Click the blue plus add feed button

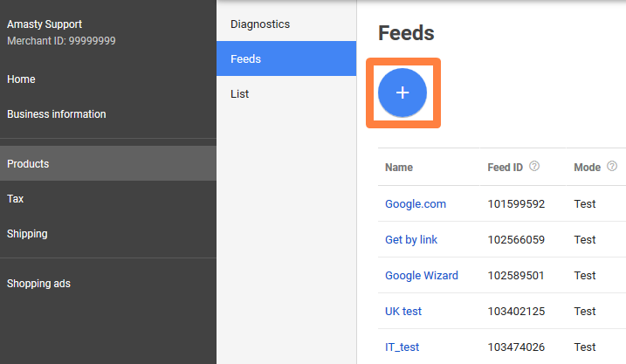(x=402, y=93)
